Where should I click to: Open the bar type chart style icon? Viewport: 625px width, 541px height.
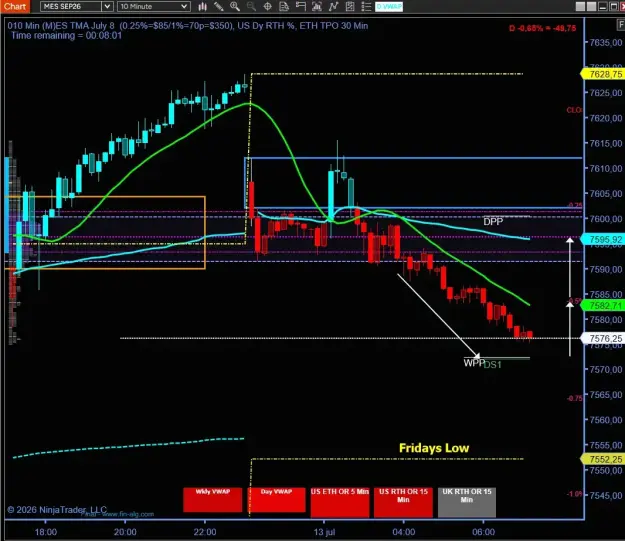point(202,6)
